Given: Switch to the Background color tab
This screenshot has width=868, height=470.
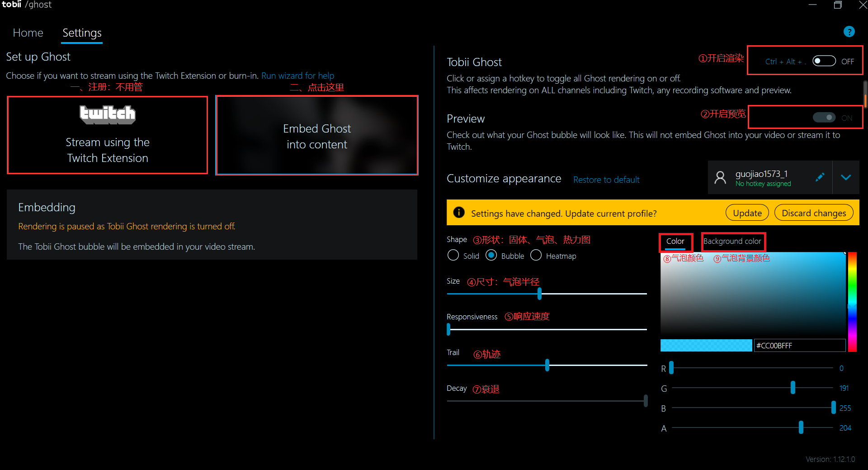Looking at the screenshot, I should point(732,242).
